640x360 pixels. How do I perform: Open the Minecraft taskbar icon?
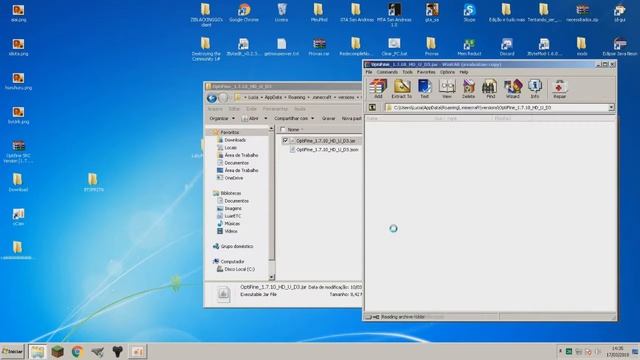click(x=58, y=351)
